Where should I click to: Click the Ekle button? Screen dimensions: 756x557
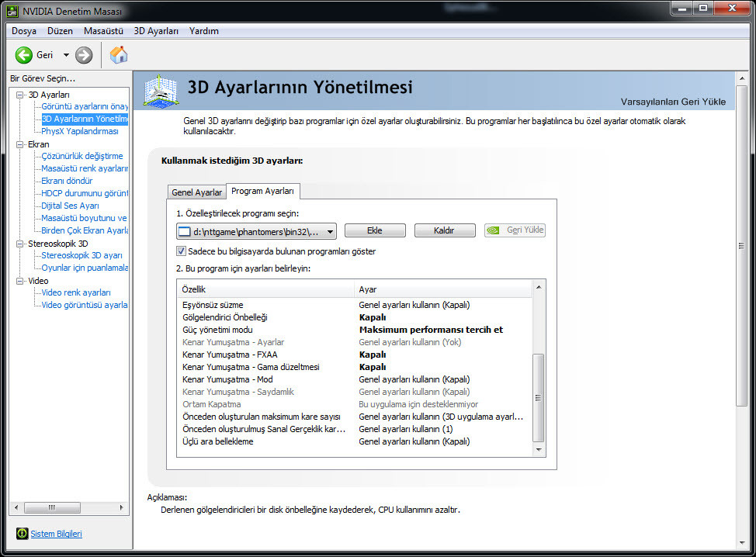click(x=375, y=230)
